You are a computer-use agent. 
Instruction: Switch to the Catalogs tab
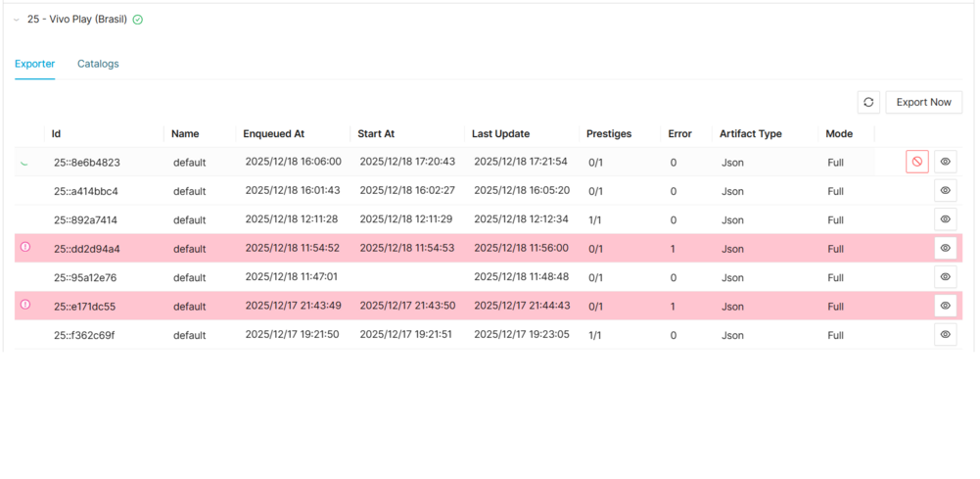coord(98,64)
